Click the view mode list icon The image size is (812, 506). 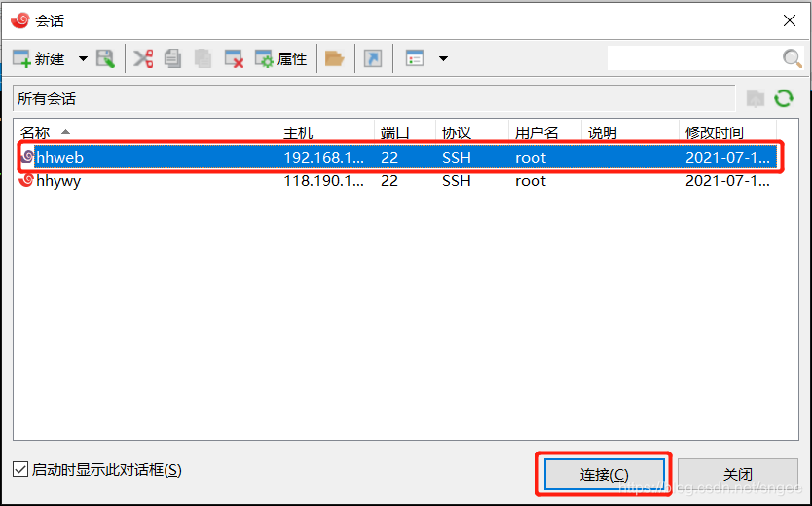pos(415,59)
